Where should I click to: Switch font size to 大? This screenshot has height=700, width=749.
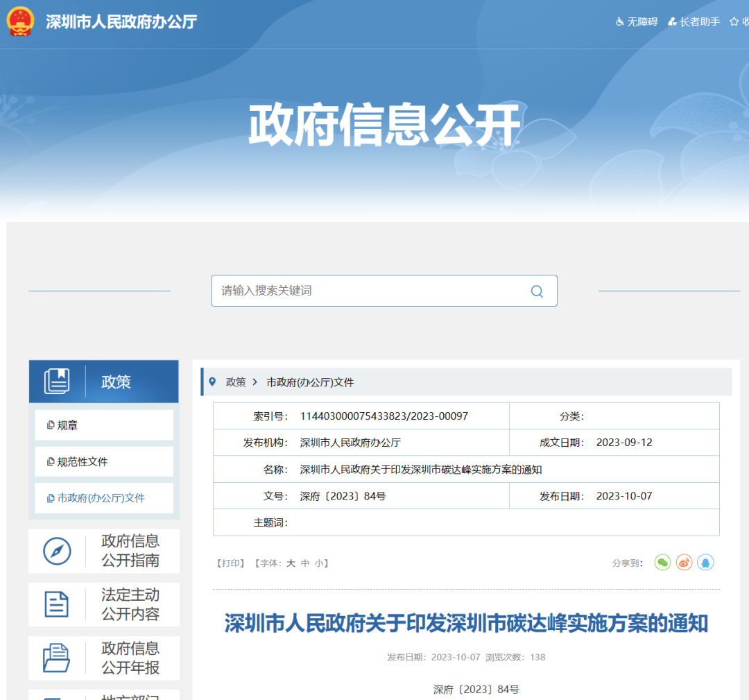[x=291, y=563]
